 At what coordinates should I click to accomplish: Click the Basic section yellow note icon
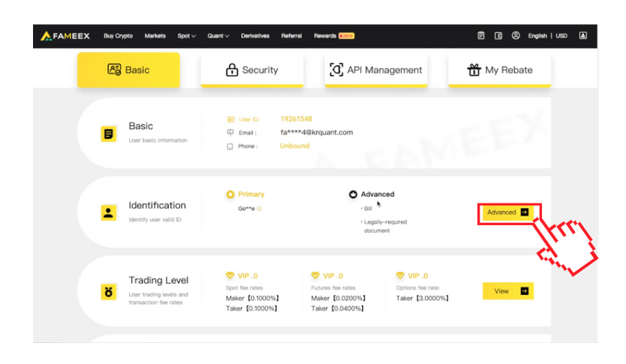point(109,134)
